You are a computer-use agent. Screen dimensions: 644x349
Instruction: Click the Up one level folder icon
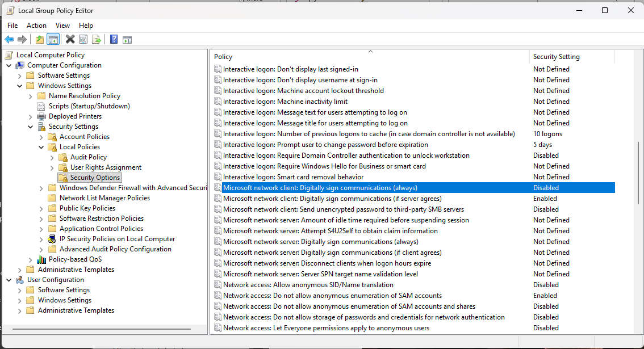coord(39,39)
